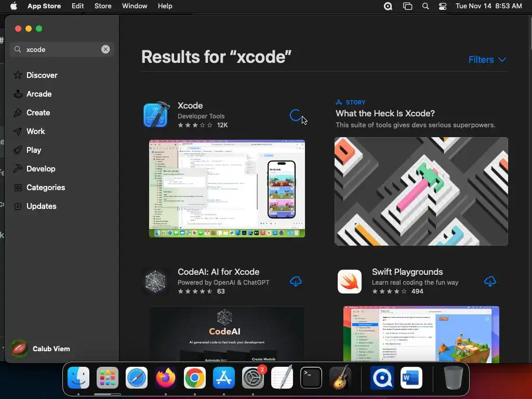532x399 pixels.
Task: Open Finder from the Dock
Action: (78, 378)
